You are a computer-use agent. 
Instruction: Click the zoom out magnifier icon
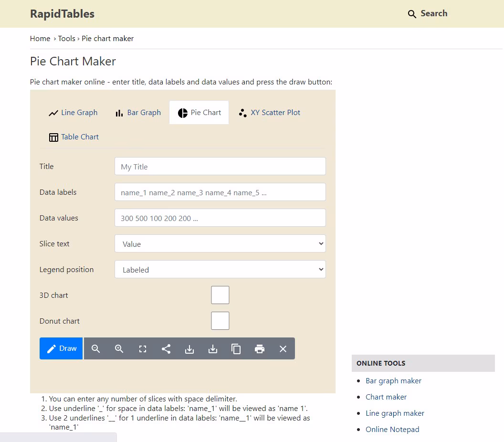tap(96, 349)
